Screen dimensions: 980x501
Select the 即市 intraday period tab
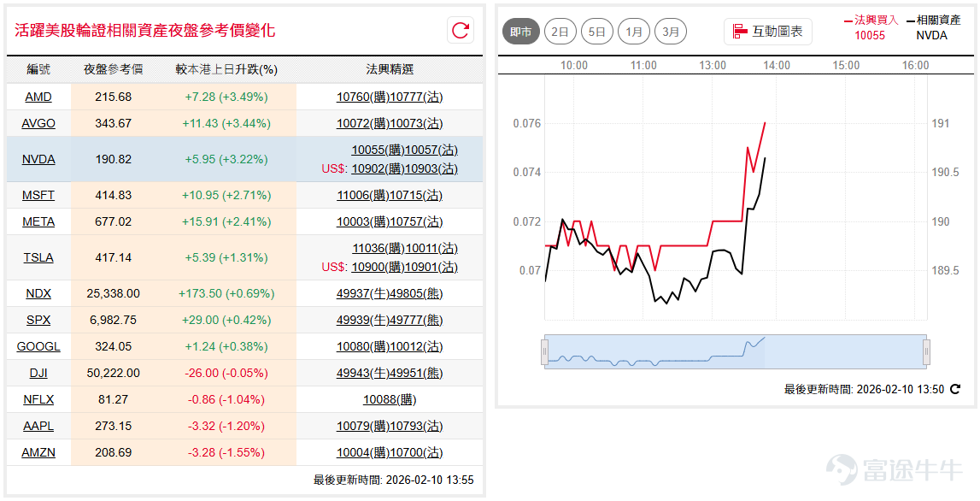click(x=520, y=32)
